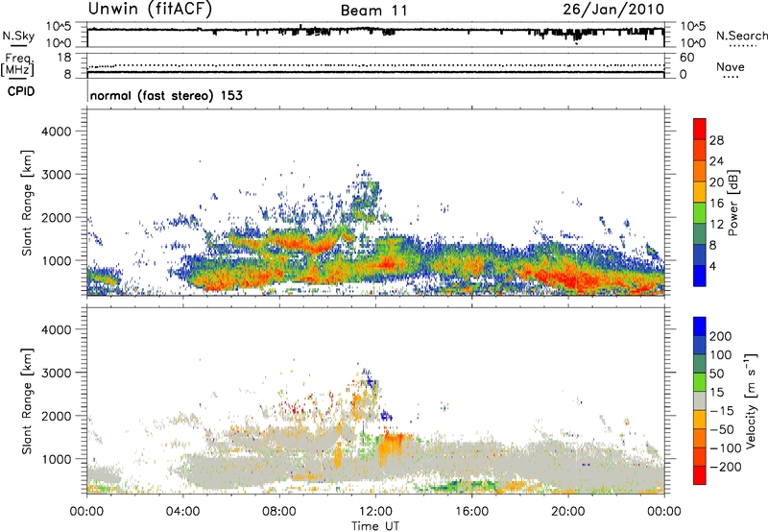
Task: Click the '4' tick label on power colorbar
Action: click(x=712, y=266)
